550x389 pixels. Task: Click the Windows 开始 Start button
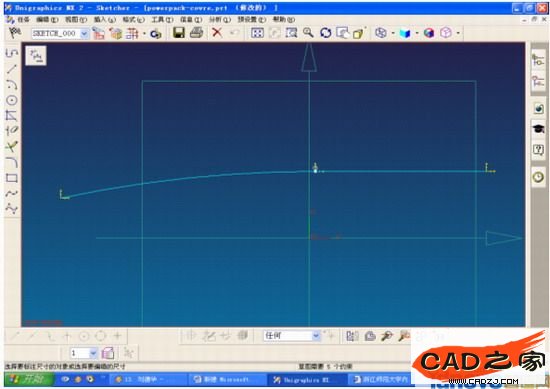coord(29,379)
